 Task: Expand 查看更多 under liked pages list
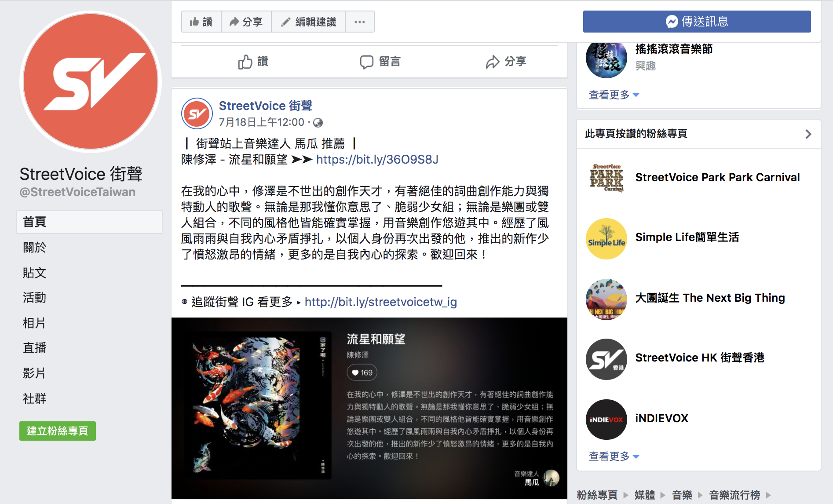point(614,457)
